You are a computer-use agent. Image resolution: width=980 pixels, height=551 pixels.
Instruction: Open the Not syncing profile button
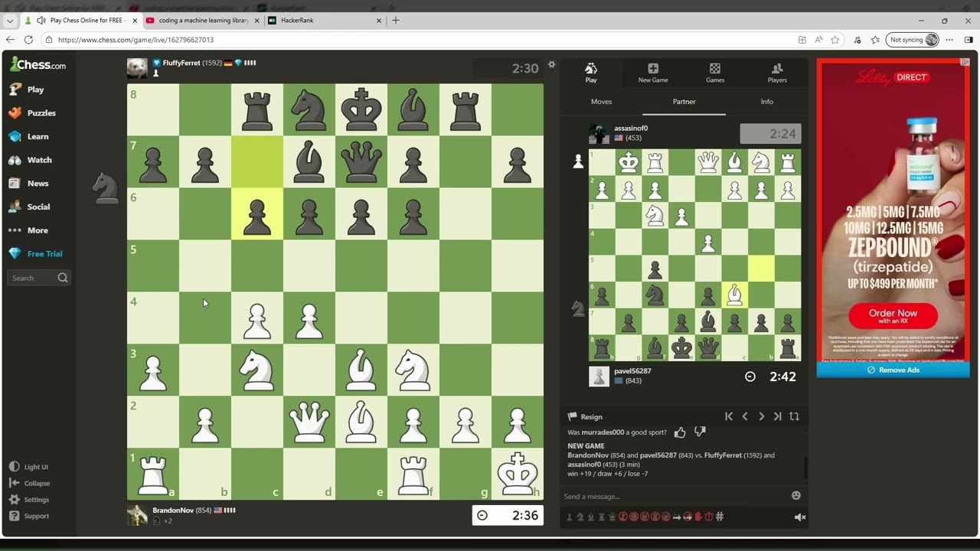[x=913, y=40]
